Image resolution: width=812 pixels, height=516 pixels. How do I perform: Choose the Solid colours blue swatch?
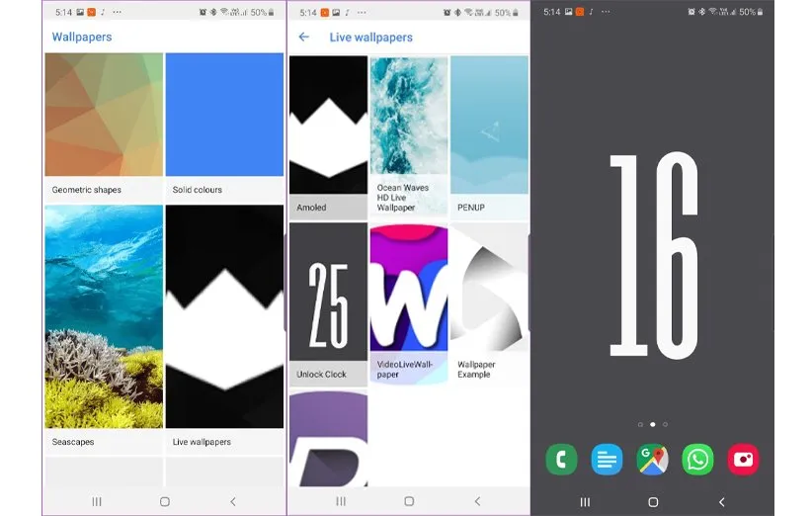tap(224, 115)
